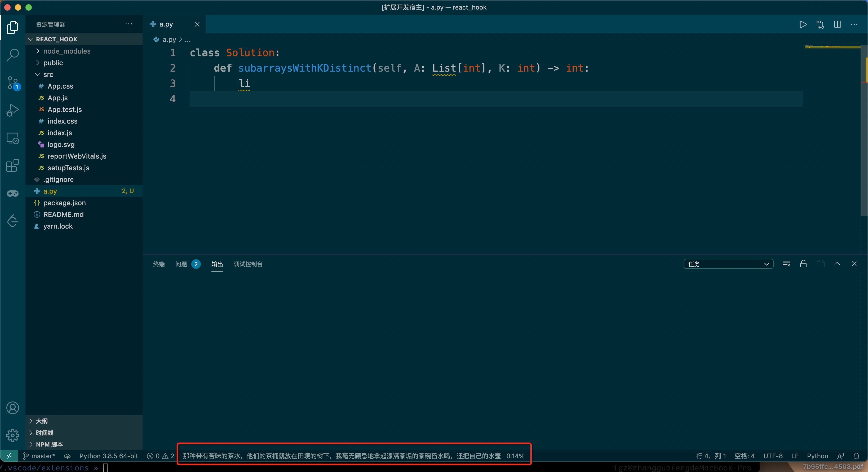Open the Manage settings gear
The width and height of the screenshot is (868, 472).
coord(12,435)
